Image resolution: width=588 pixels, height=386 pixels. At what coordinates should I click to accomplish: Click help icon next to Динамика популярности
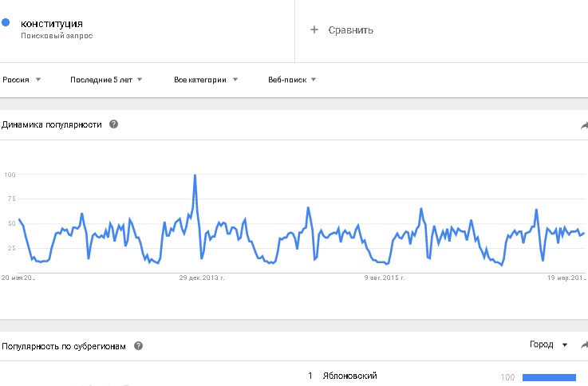pos(114,124)
